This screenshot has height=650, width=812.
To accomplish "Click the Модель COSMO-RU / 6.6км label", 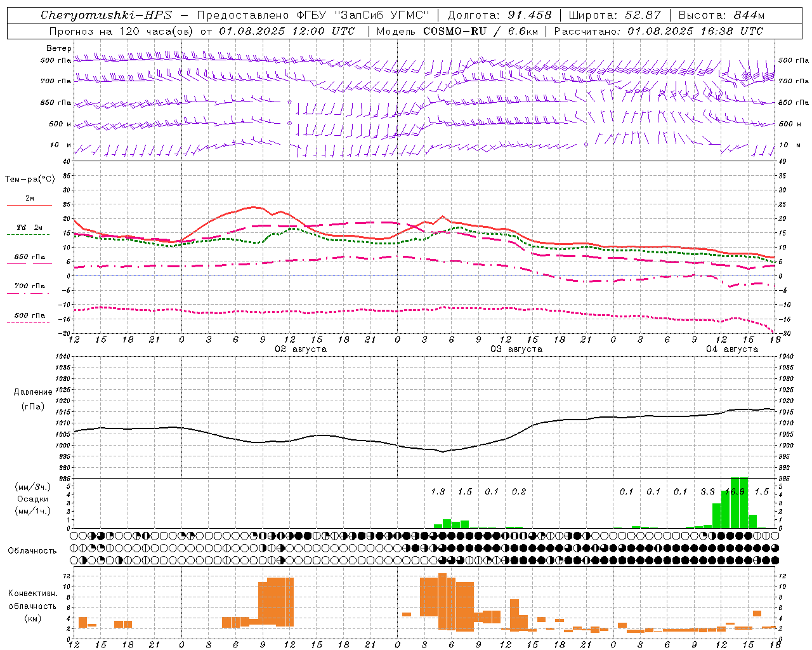I will coord(457,31).
